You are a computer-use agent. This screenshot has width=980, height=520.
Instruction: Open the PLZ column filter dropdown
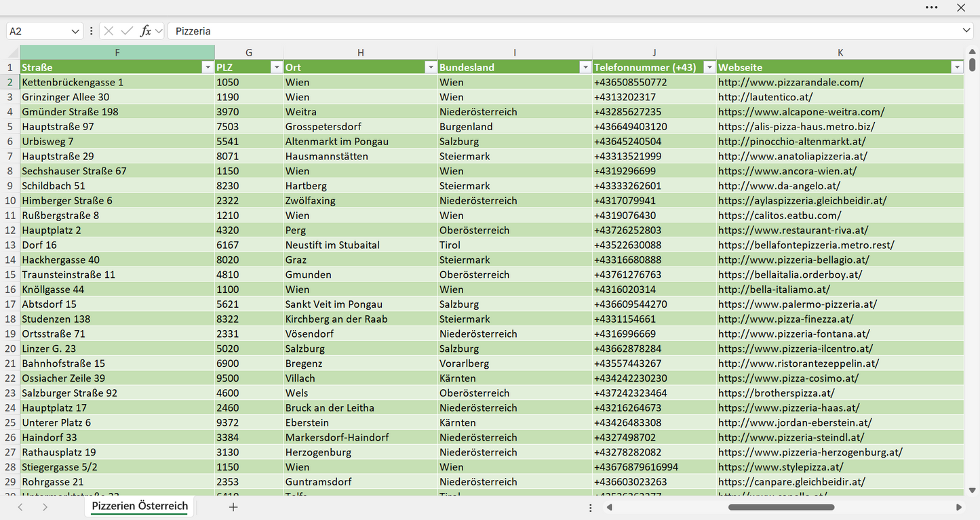coord(276,67)
